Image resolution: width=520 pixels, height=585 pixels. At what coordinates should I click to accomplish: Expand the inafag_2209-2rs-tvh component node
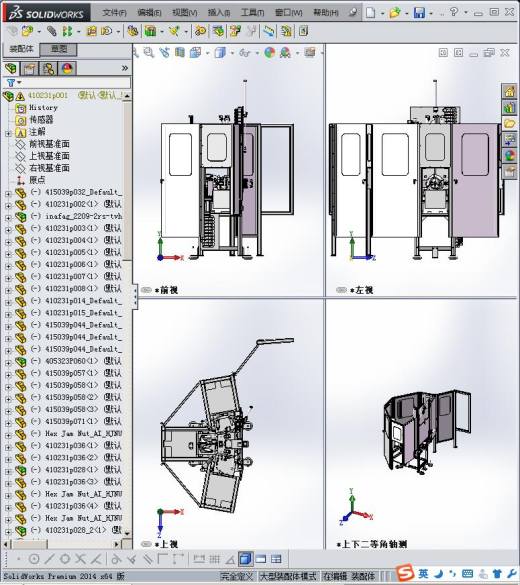click(x=8, y=218)
